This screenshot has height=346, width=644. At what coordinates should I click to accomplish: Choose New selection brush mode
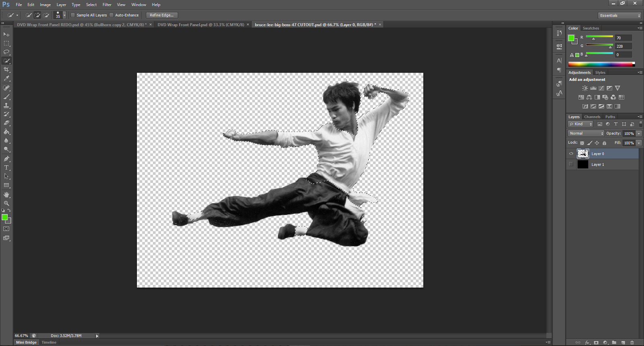[x=29, y=15]
